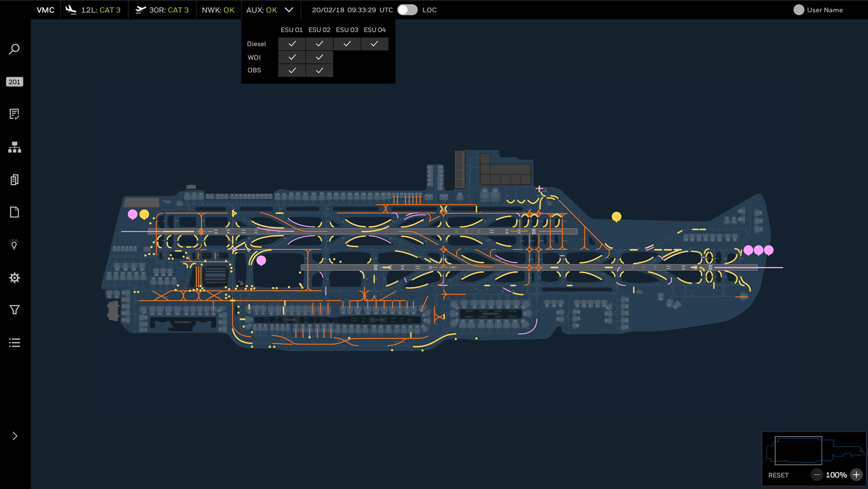Viewport: 868px width, 489px height.
Task: Click the Diesel row label
Action: tap(256, 44)
